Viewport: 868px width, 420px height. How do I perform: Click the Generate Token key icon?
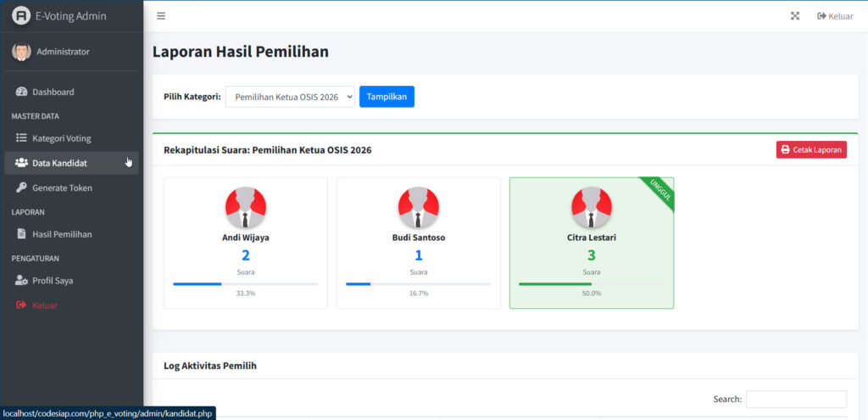click(22, 188)
